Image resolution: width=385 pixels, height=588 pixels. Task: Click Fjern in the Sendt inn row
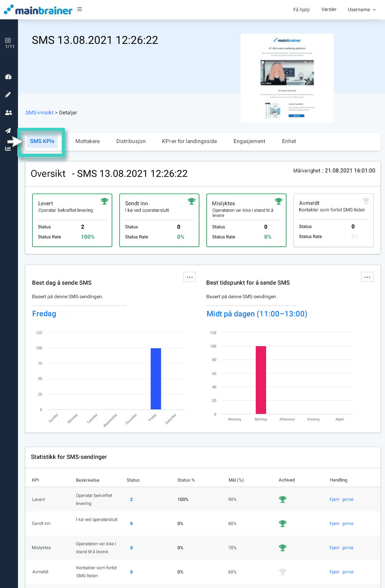[x=335, y=523]
